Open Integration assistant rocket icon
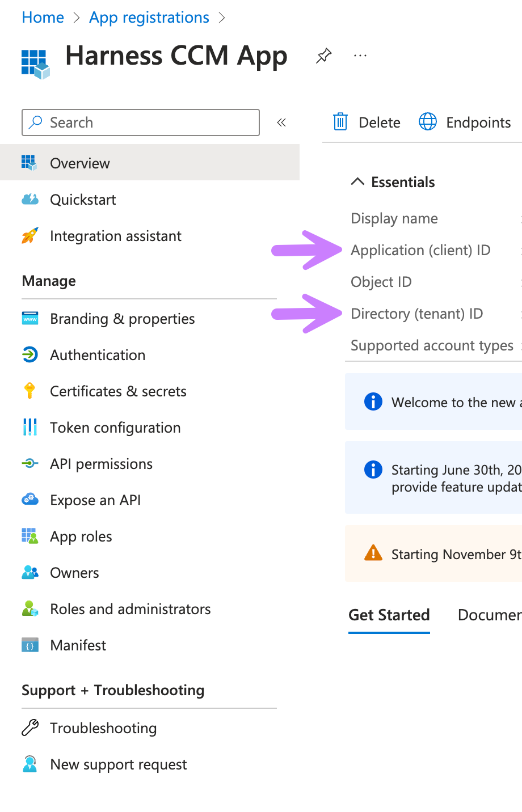Viewport: 522px width, 812px height. tap(30, 236)
